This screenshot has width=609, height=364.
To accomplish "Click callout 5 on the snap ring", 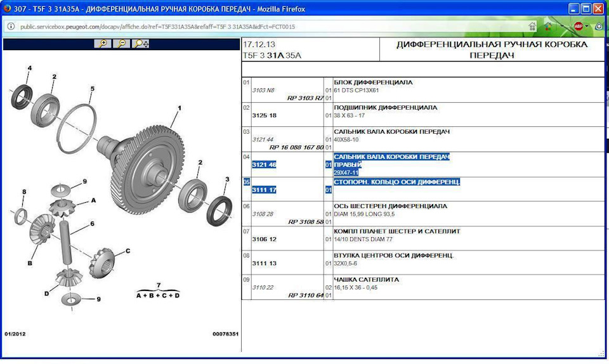I will (93, 89).
